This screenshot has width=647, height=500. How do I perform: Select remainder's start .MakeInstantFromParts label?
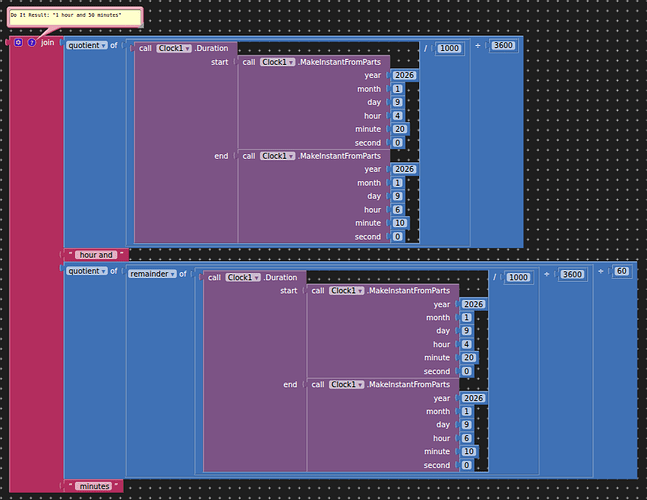pos(409,290)
